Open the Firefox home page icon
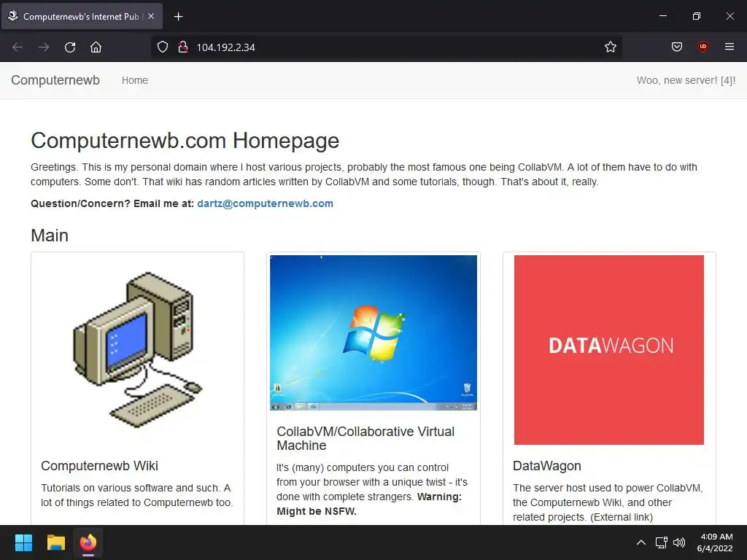747x560 pixels. (96, 47)
